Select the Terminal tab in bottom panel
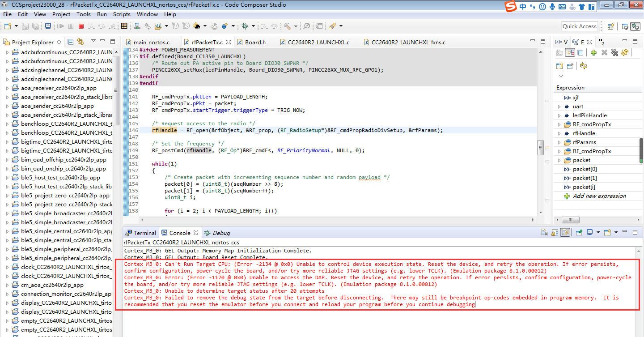The height and width of the screenshot is (337, 644). [x=141, y=233]
